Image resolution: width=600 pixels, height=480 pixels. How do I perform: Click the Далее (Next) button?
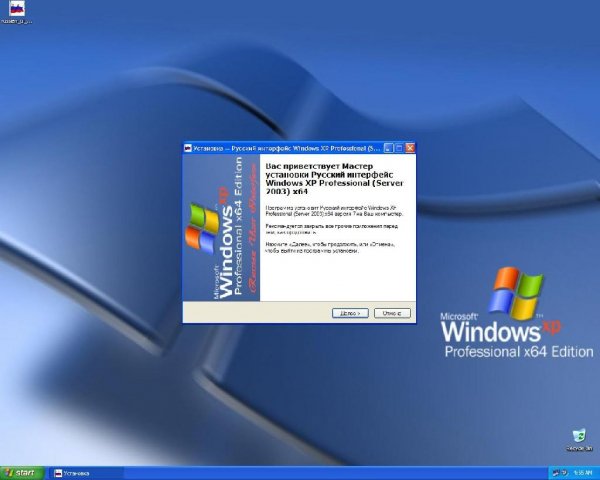click(x=350, y=313)
